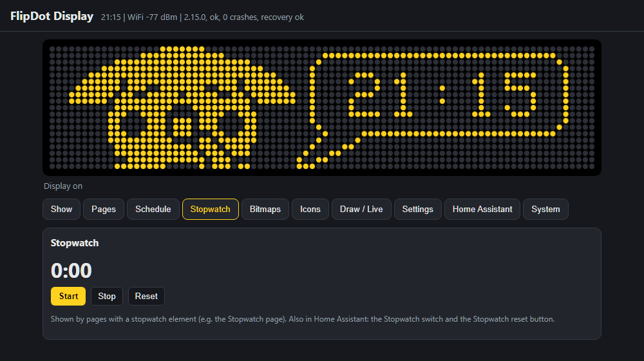The height and width of the screenshot is (361, 644).
Task: Open the System tab
Action: click(x=545, y=209)
